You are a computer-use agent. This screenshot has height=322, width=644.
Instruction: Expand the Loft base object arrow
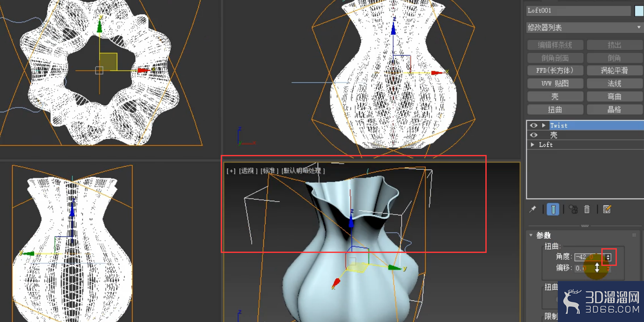(533, 145)
